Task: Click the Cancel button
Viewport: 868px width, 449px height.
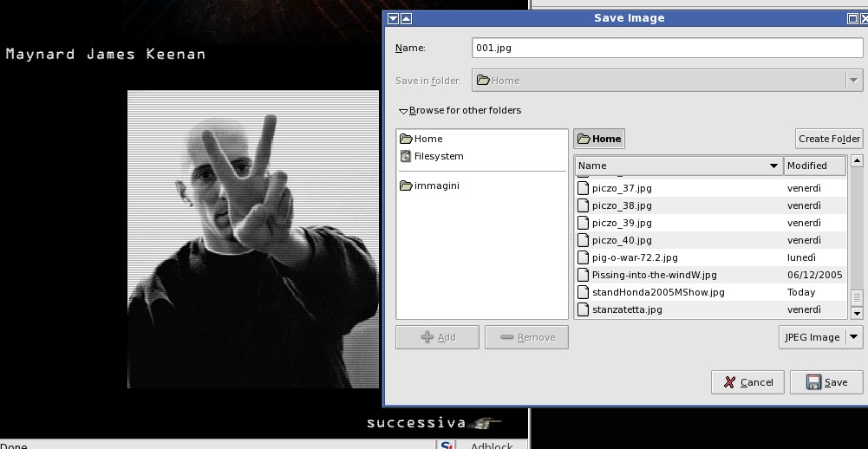Action: 747,382
